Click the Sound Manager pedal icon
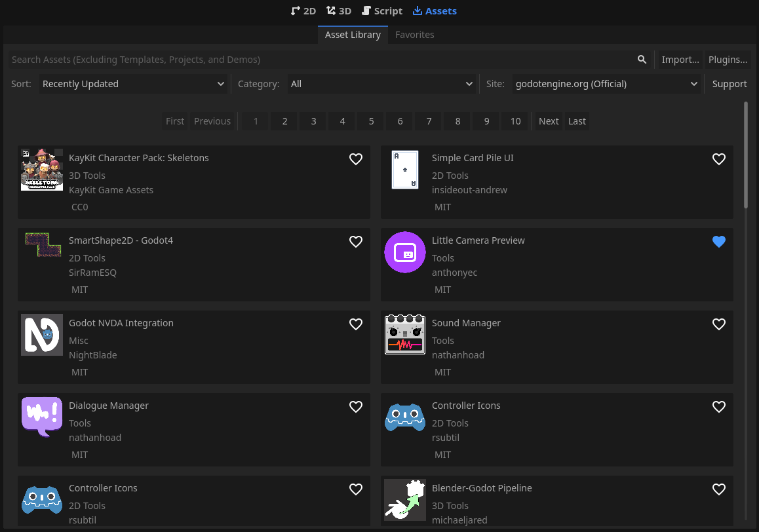759x532 pixels. 405,335
